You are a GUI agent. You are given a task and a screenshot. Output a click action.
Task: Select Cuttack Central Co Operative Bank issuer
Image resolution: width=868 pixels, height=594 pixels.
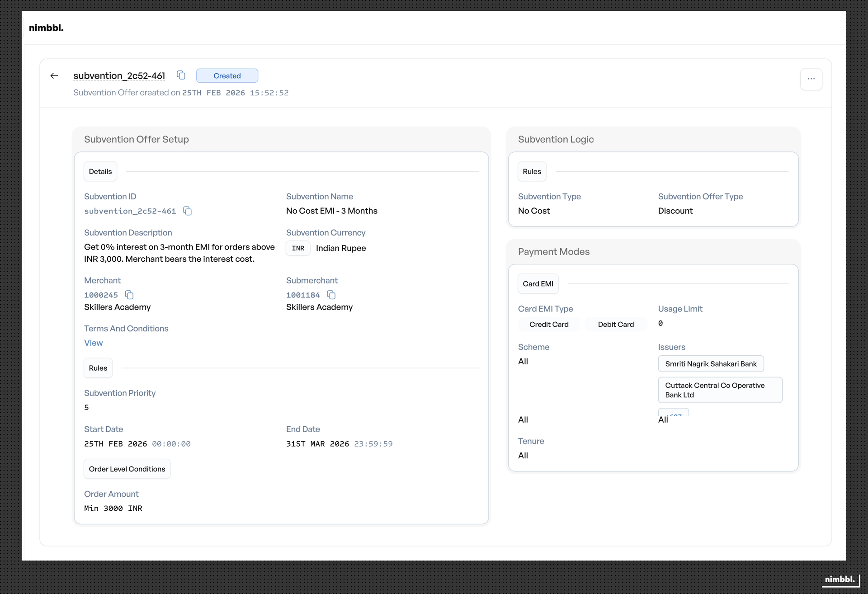pyautogui.click(x=720, y=390)
